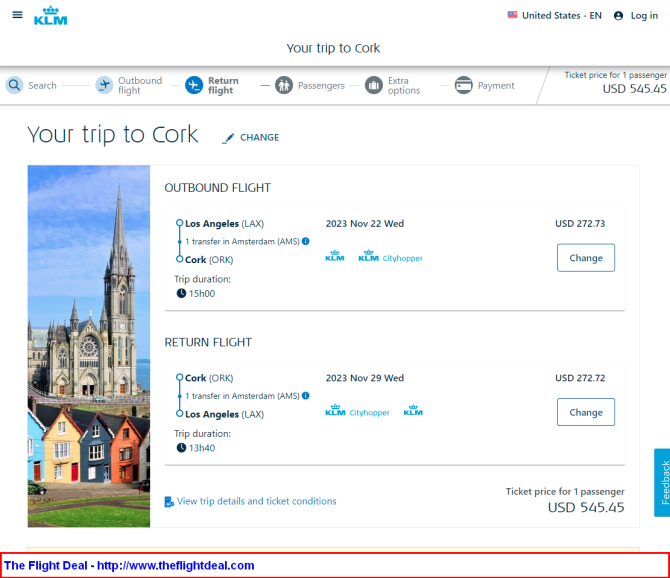The image size is (670, 578).
Task: Click the Outbound flight airplane icon
Action: (x=104, y=85)
